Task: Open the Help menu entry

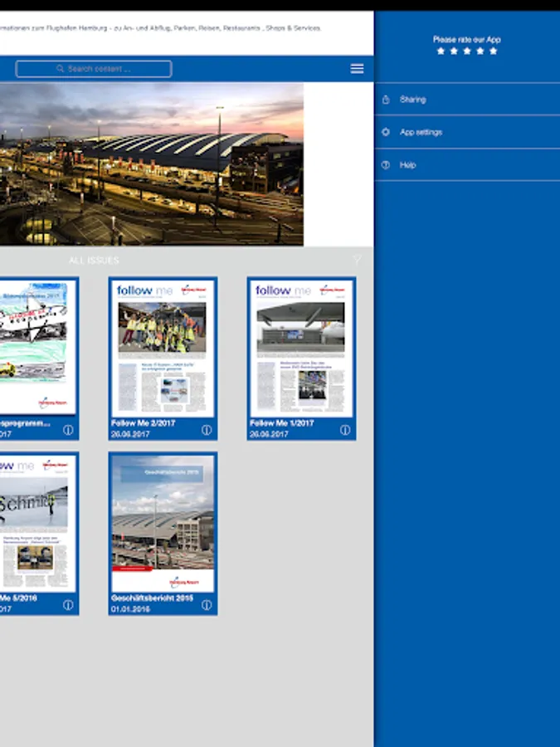Action: [467, 165]
